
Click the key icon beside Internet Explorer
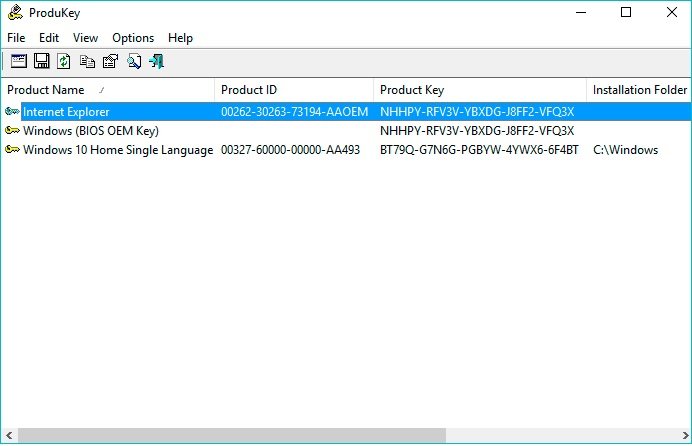12,112
